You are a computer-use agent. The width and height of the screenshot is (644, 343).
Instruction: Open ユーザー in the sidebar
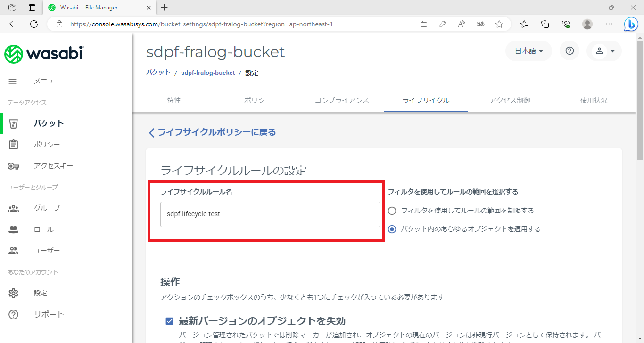pyautogui.click(x=47, y=251)
